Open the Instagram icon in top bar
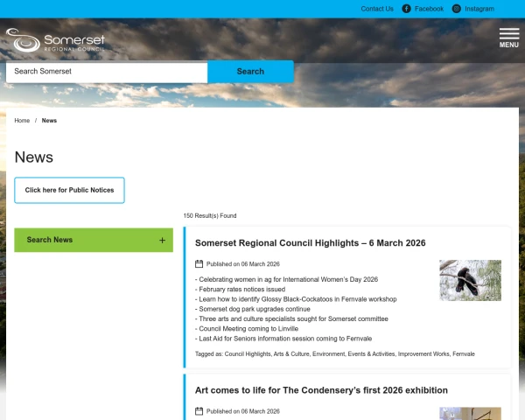525x420 pixels. pos(457,9)
